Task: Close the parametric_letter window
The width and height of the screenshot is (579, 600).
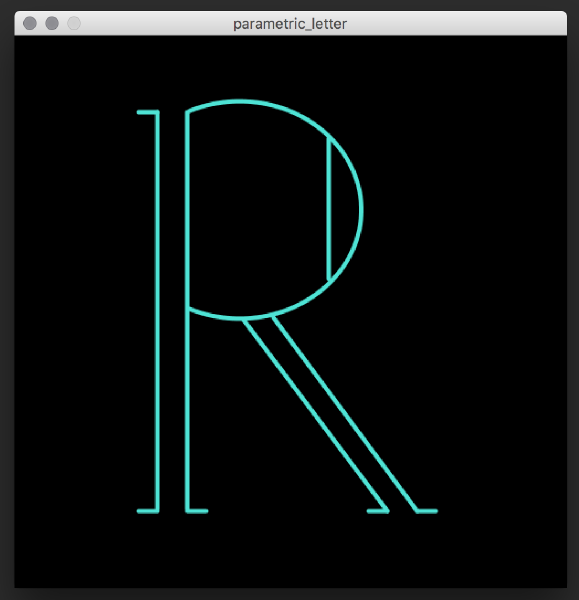Action: 30,23
